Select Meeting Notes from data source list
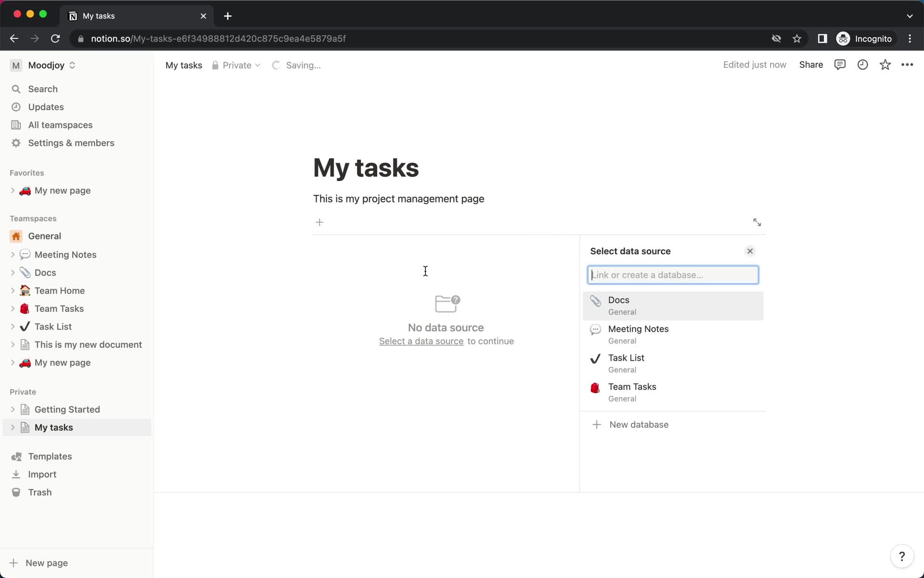Image resolution: width=924 pixels, height=578 pixels. click(x=673, y=334)
